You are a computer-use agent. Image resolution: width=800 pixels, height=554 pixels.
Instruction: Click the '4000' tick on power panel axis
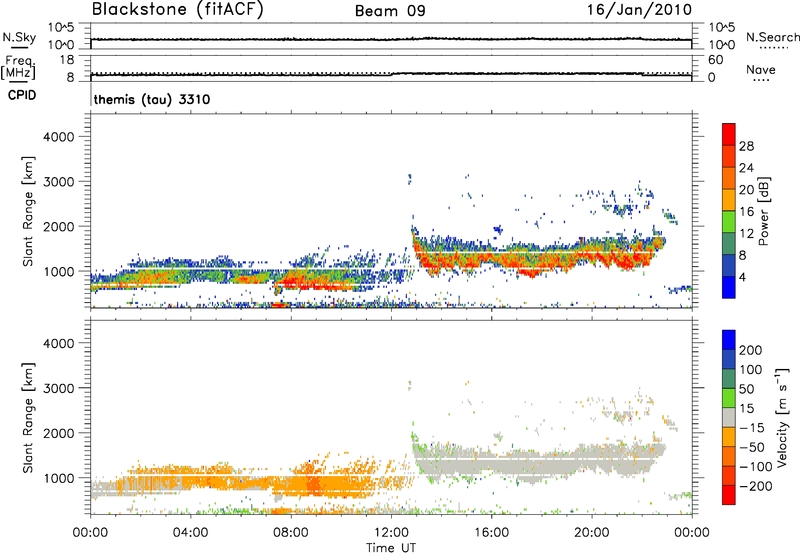(x=59, y=137)
